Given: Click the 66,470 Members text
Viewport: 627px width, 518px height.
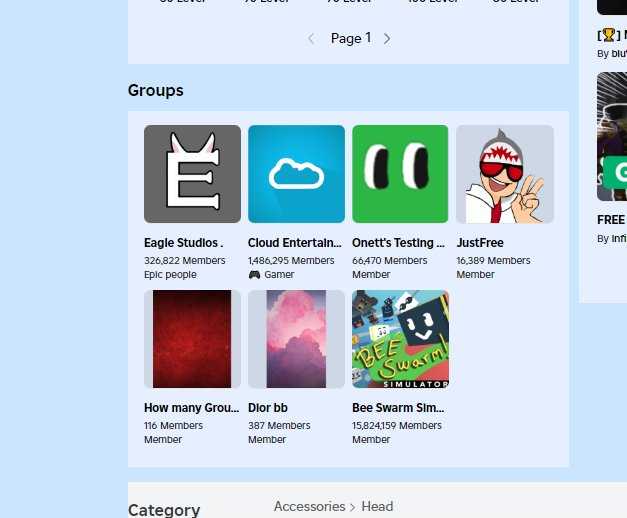Looking at the screenshot, I should 389,260.
